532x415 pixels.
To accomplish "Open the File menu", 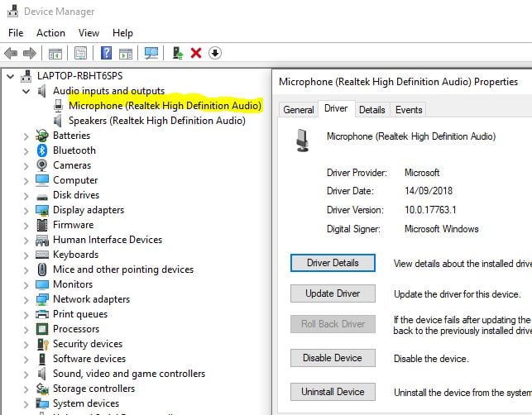I will pyautogui.click(x=16, y=33).
